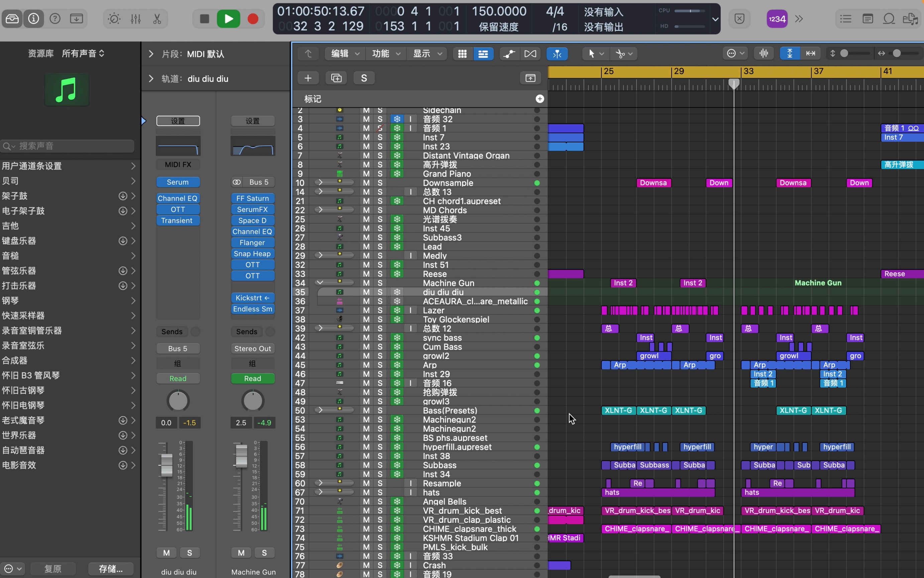Open the Note Pads icon

[x=868, y=19]
